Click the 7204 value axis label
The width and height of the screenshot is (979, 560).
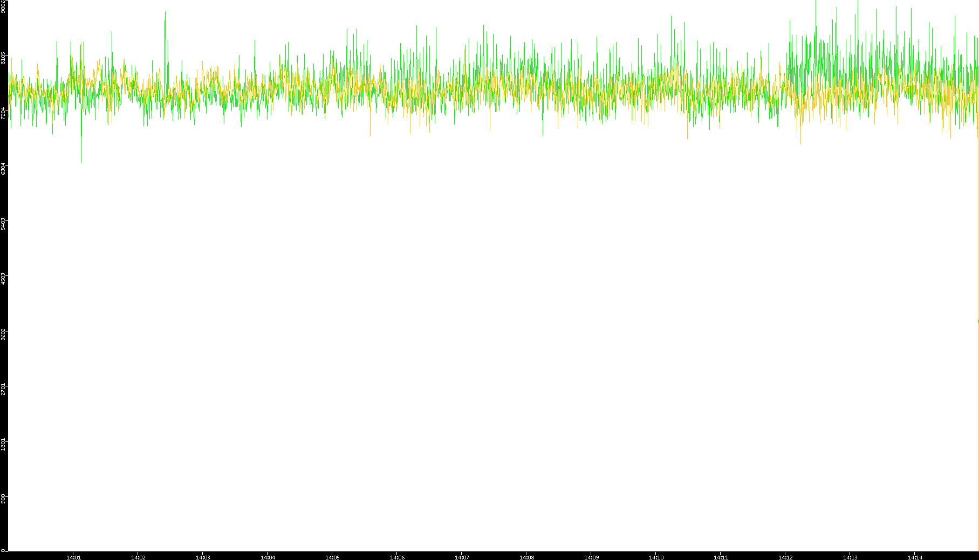3,113
